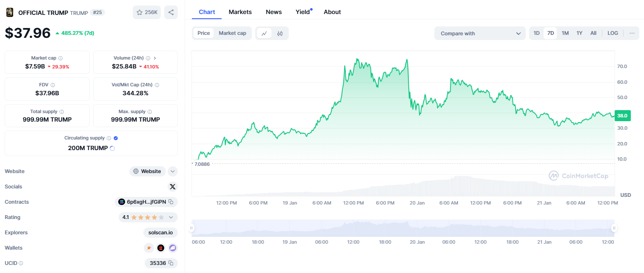The height and width of the screenshot is (273, 644).
Task: Open the red wallet icon
Action: click(x=161, y=248)
